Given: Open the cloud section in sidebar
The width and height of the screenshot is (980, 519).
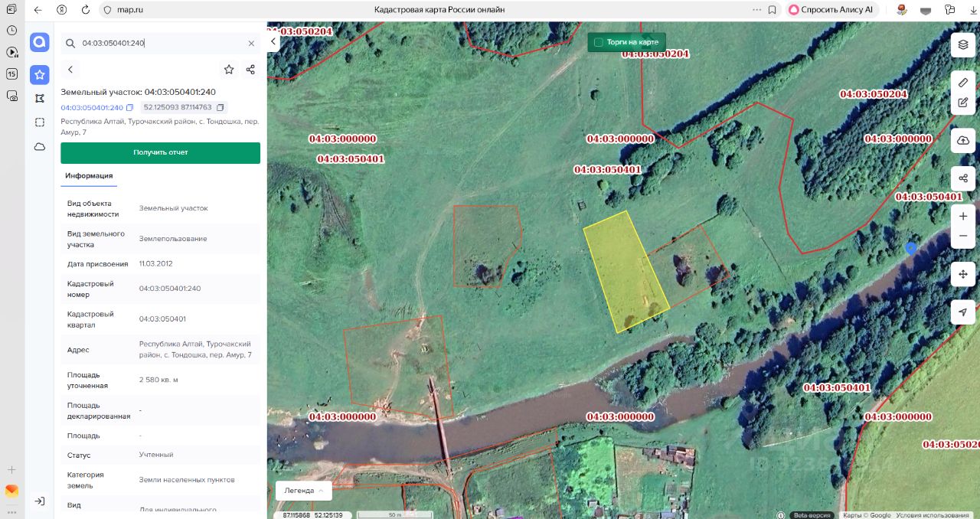Looking at the screenshot, I should (x=40, y=146).
